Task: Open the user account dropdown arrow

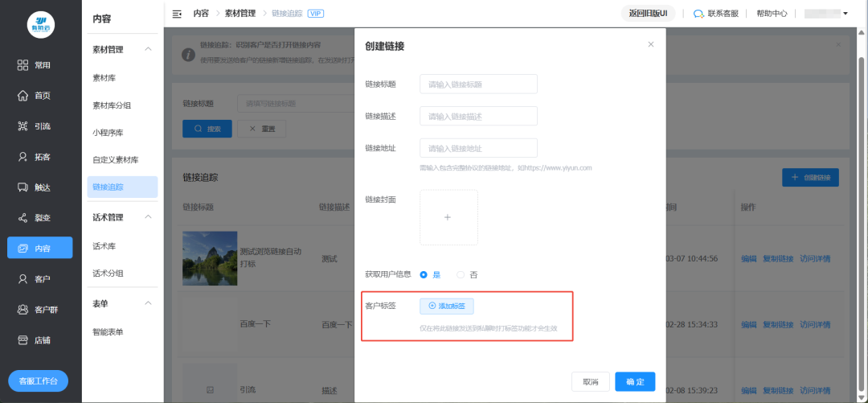Action: pos(845,14)
